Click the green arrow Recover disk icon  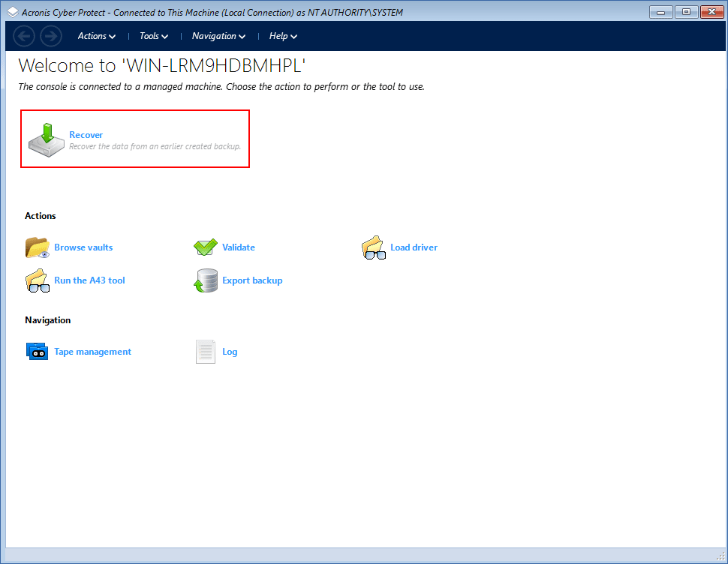pyautogui.click(x=47, y=139)
